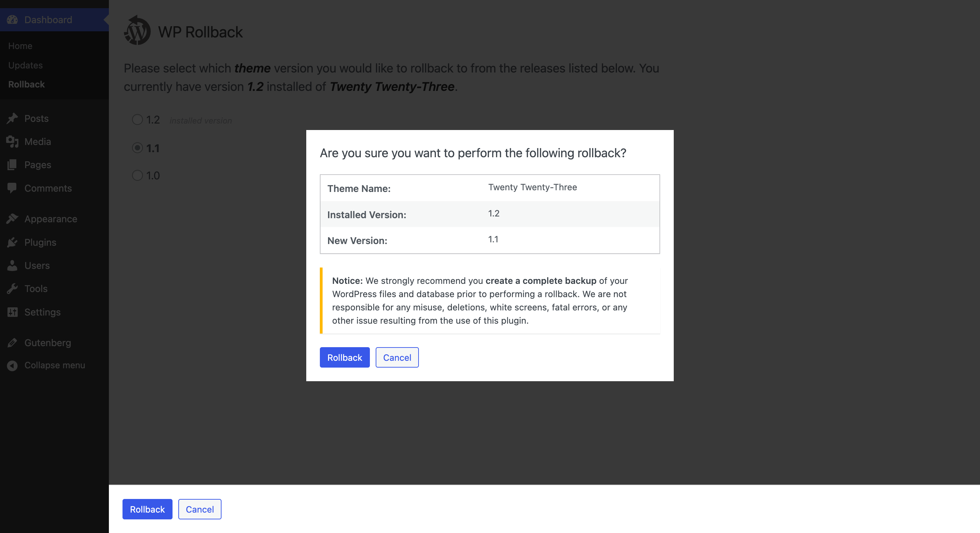The image size is (980, 533).
Task: Click the bottom bar Cancel button
Action: tap(200, 509)
